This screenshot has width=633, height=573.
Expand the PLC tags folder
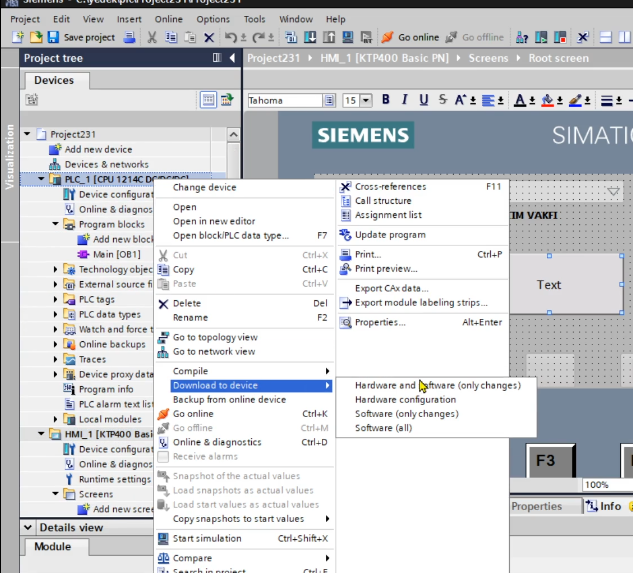click(x=55, y=299)
